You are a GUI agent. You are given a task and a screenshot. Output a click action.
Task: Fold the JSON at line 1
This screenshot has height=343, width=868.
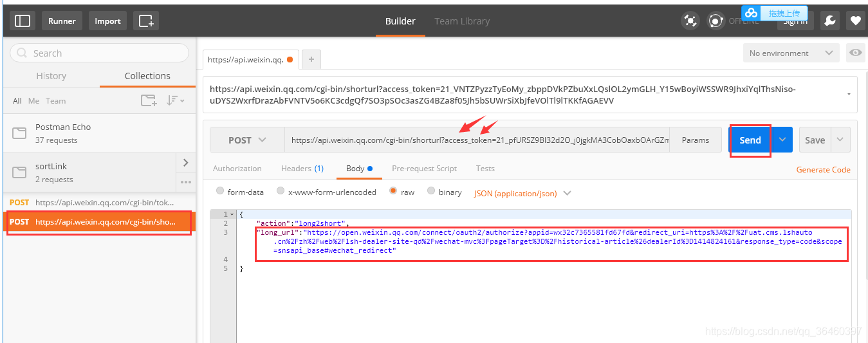pos(232,214)
